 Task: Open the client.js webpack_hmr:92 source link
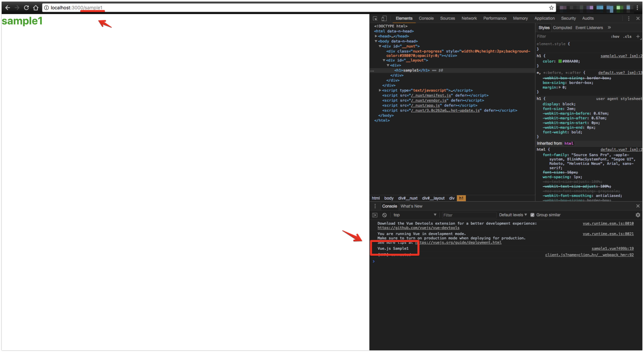click(x=589, y=255)
